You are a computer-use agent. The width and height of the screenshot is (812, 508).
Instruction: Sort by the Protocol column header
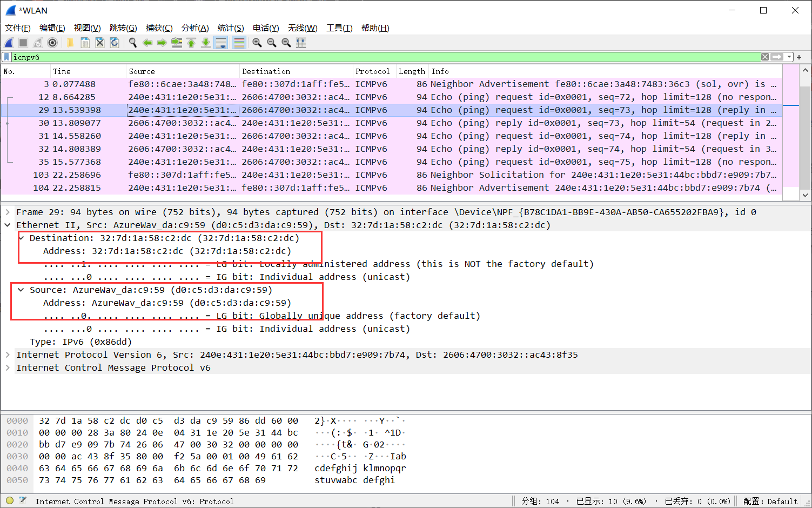pyautogui.click(x=374, y=71)
